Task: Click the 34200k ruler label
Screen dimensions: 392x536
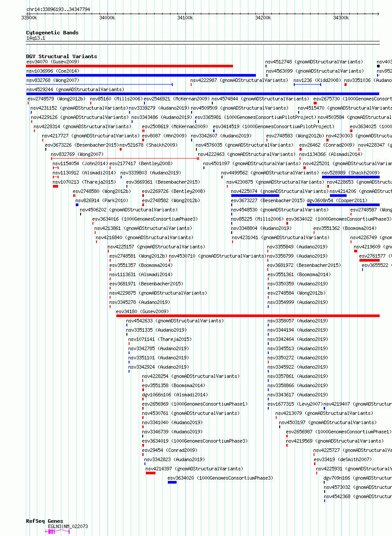Action: (263, 18)
